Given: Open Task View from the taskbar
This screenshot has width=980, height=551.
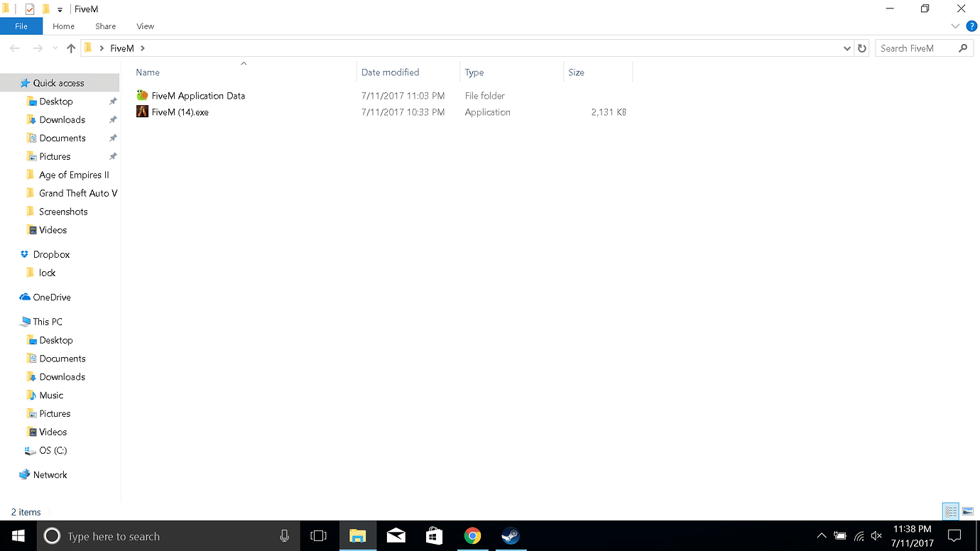Looking at the screenshot, I should (319, 536).
